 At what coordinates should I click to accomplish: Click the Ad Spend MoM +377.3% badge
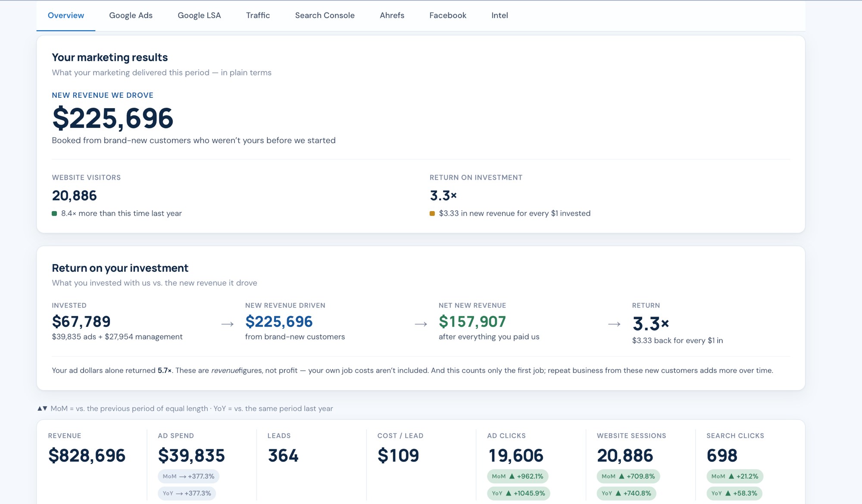(189, 476)
